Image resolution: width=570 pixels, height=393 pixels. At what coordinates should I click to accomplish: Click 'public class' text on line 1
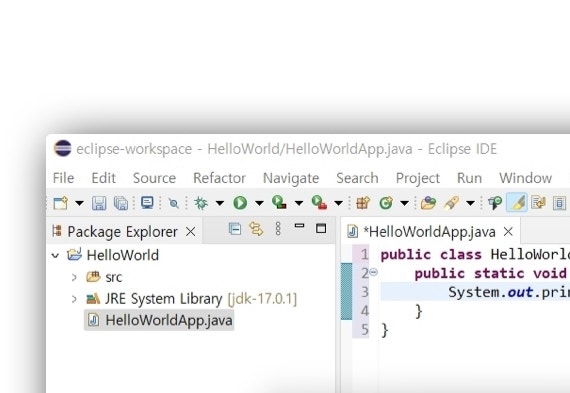pyautogui.click(x=431, y=254)
